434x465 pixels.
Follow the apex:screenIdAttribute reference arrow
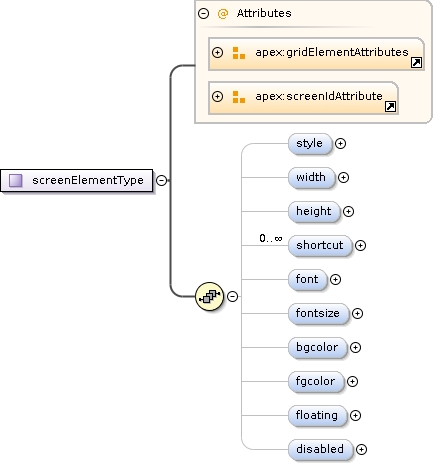click(390, 106)
